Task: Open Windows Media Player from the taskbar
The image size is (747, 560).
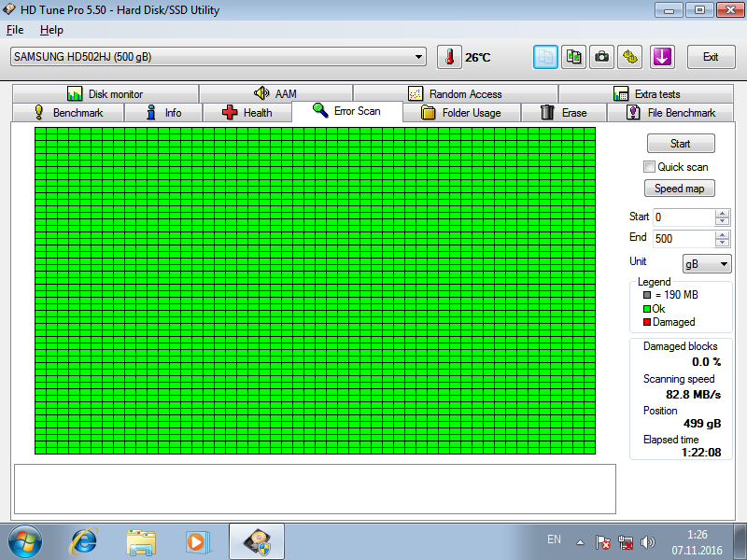Action: (196, 541)
